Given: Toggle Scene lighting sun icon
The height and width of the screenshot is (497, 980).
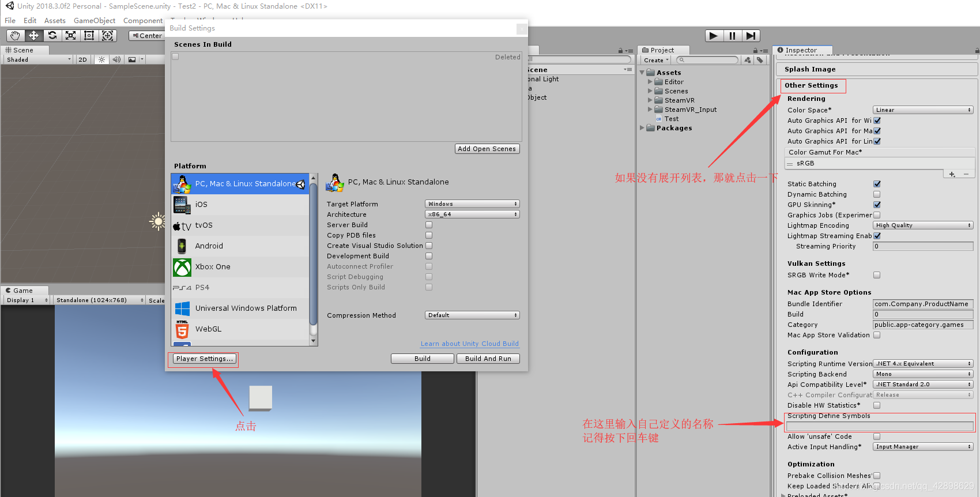Looking at the screenshot, I should coord(102,59).
